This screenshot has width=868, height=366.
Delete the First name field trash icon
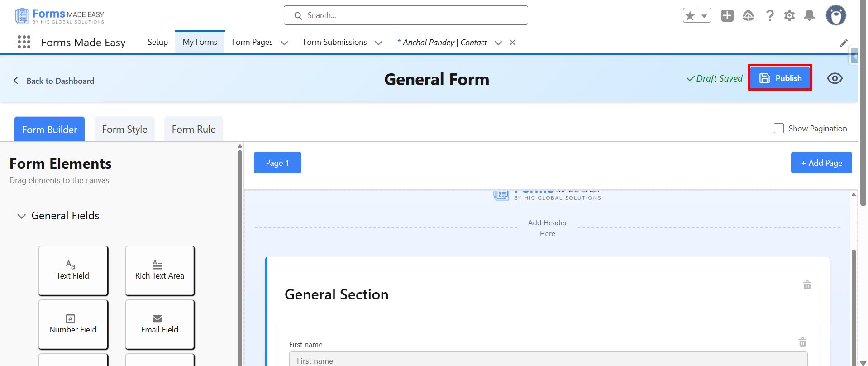(802, 342)
